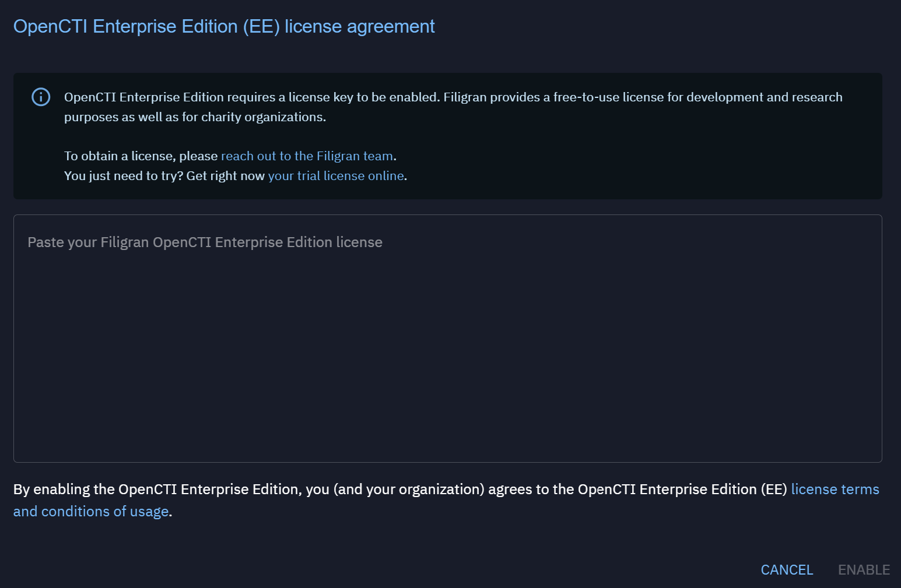Click the info icon in the alert banner
Screen dimensions: 901x588
[x=41, y=97]
